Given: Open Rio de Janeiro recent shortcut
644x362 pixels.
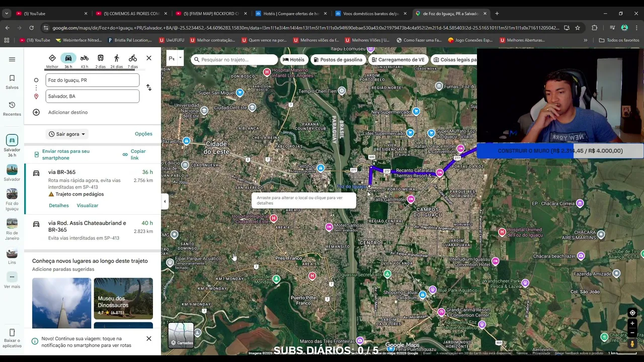Looking at the screenshot, I should pyautogui.click(x=12, y=229).
